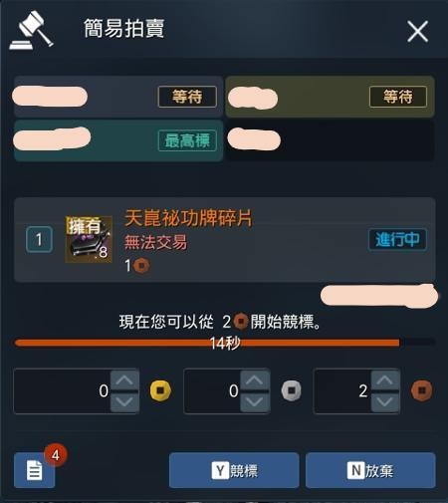Viewport: 448px width, 503px height.
Task: Click the gold coin icon
Action: coord(160,390)
